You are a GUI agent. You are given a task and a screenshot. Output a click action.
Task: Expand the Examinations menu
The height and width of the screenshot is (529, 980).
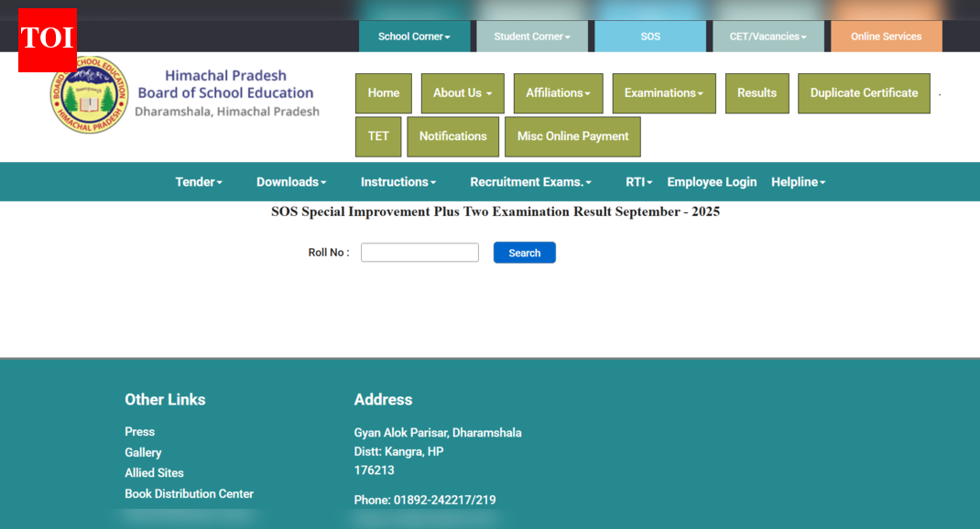[x=663, y=92]
